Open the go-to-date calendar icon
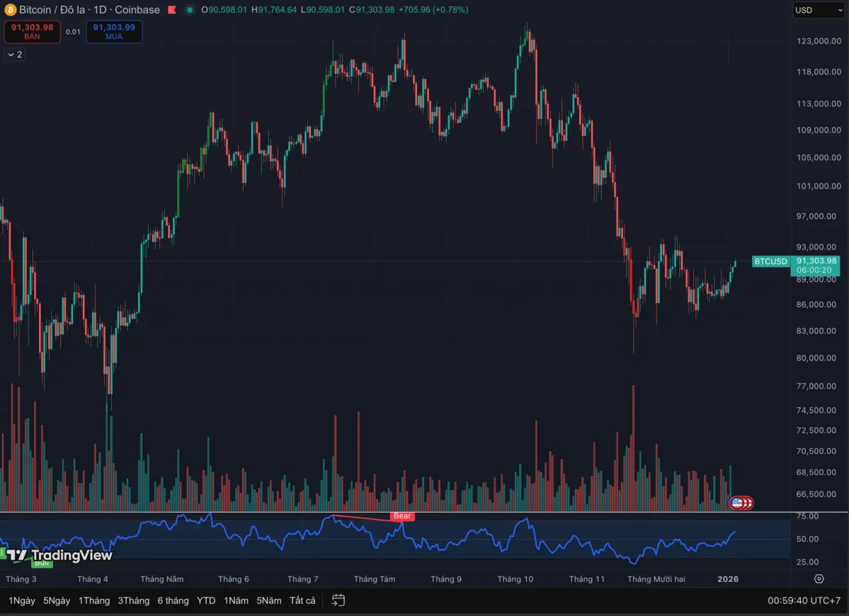The width and height of the screenshot is (849, 616). [338, 600]
